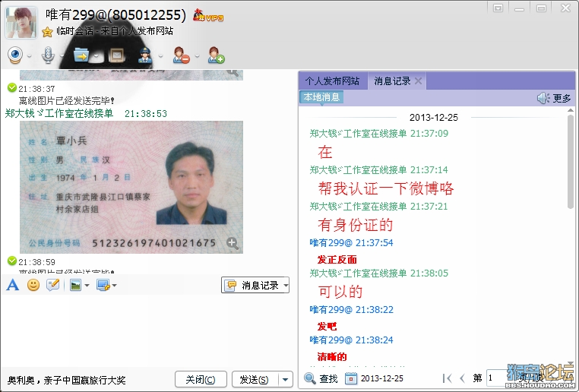Screen dimensions: 579x392
Task: Expand screenshot options dropdown arrow
Action: tap(115, 286)
